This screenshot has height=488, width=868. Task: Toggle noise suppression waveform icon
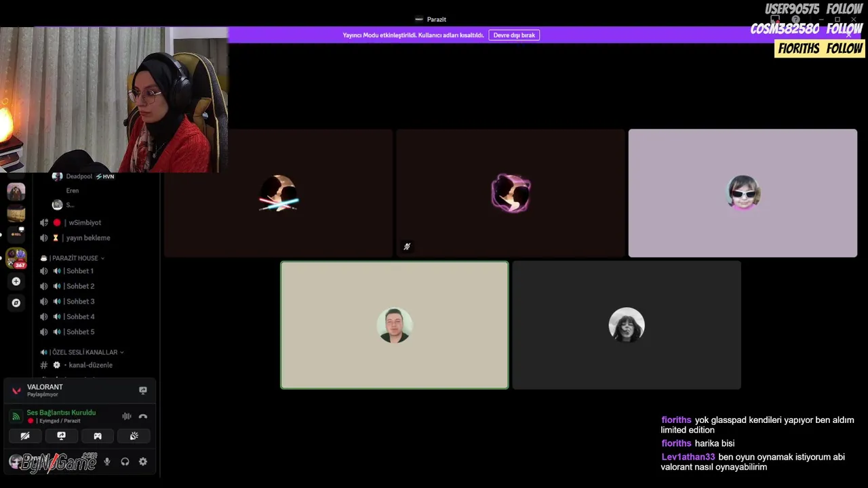click(127, 416)
